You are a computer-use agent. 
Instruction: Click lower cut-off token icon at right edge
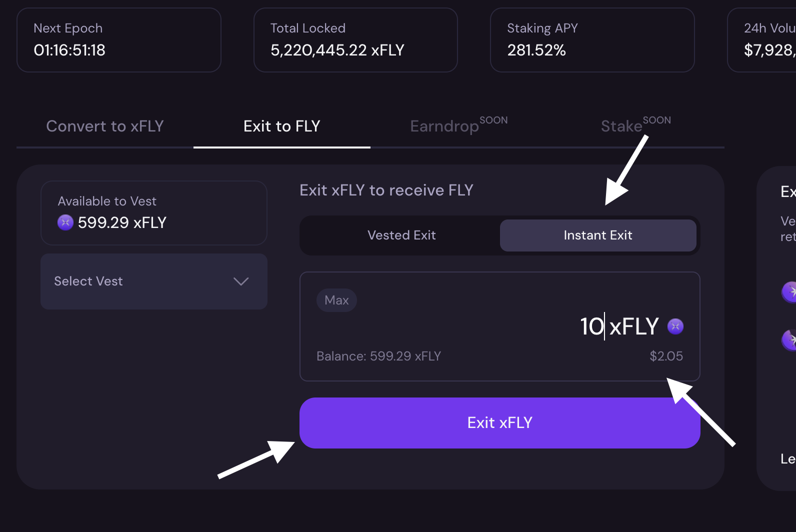[789, 340]
